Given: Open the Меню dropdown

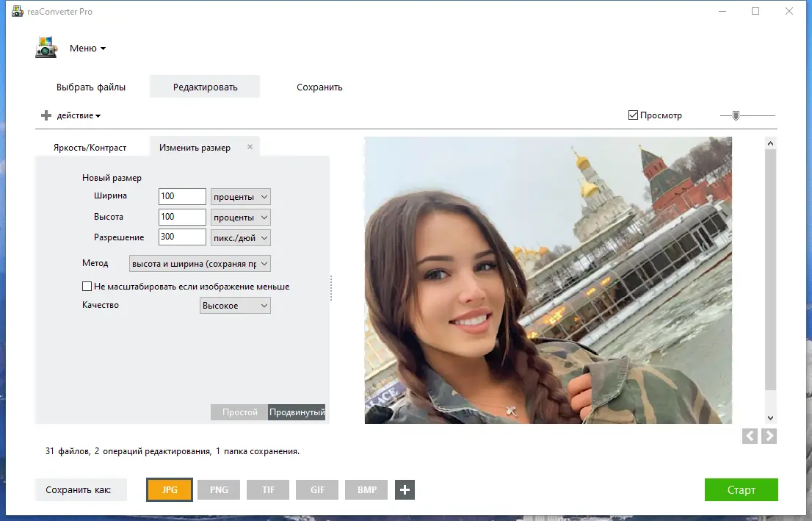Looking at the screenshot, I should [x=88, y=48].
